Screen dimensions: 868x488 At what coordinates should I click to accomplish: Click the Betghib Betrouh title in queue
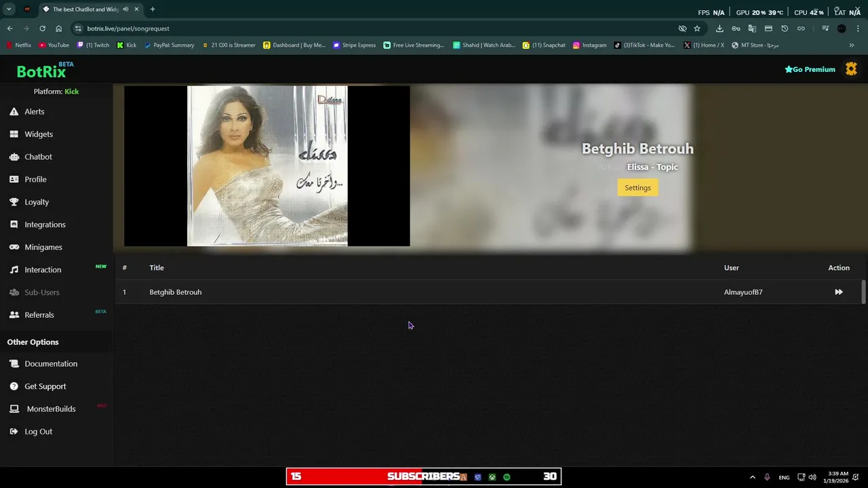[x=176, y=292]
